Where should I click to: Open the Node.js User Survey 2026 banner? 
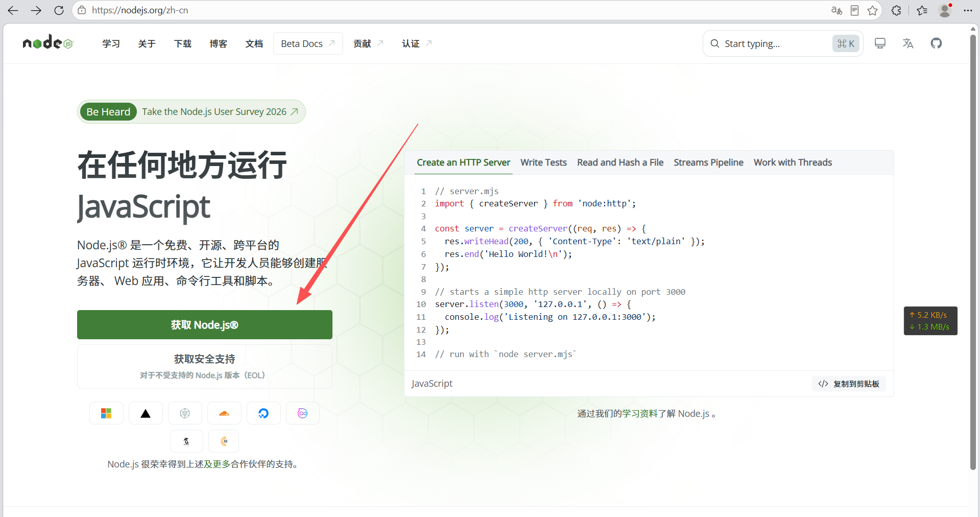[x=192, y=112]
